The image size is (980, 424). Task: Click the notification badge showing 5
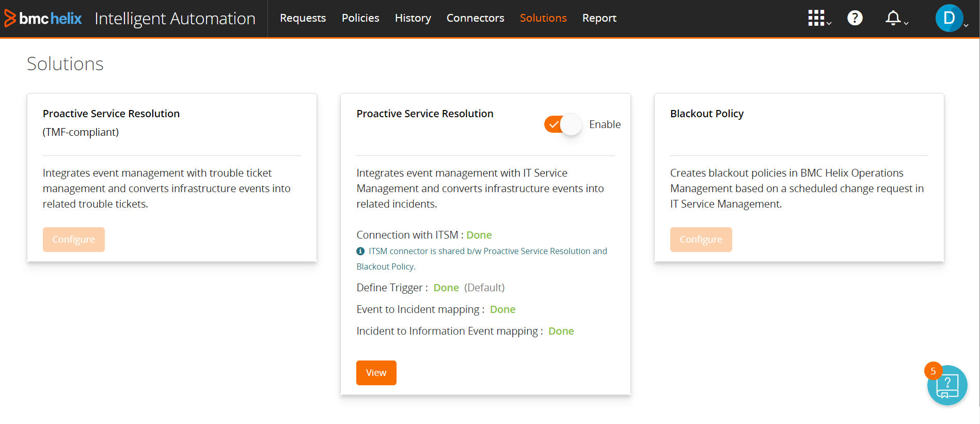point(933,371)
